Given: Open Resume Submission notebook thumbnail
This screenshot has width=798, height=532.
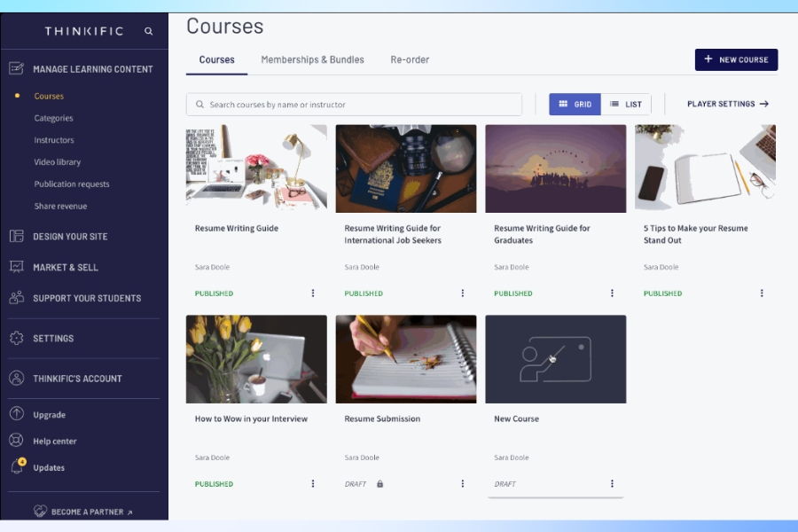Looking at the screenshot, I should 406,359.
